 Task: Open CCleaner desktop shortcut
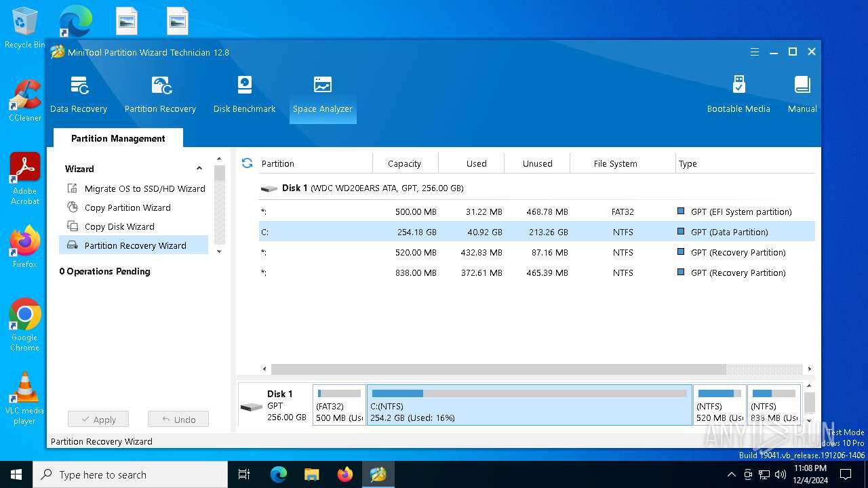click(x=25, y=100)
